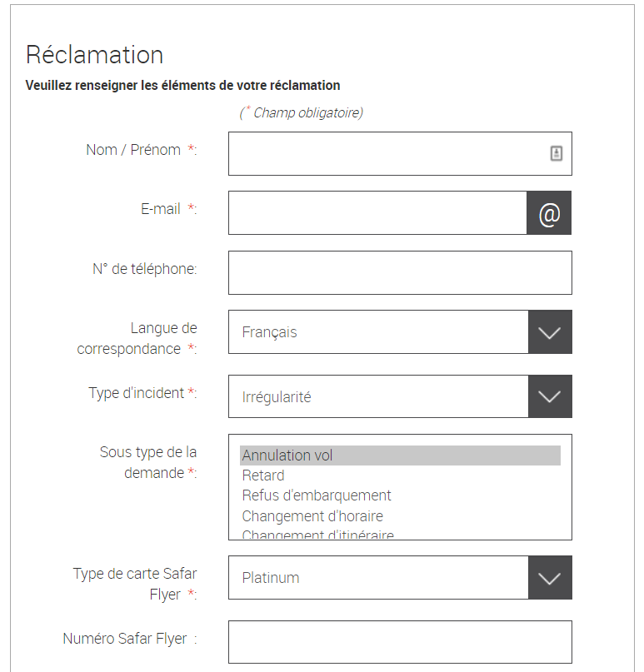Click the Irrégularité incident type value
This screenshot has height=672, width=644.
tap(277, 397)
